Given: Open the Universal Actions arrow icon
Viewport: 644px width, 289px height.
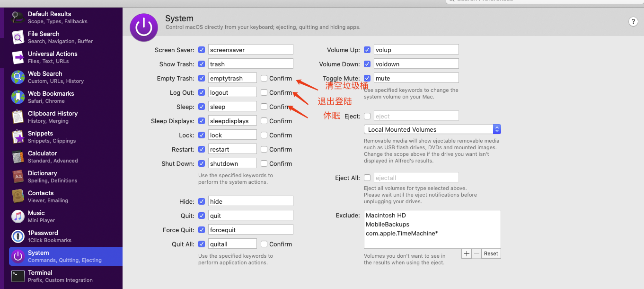Looking at the screenshot, I should (x=18, y=57).
